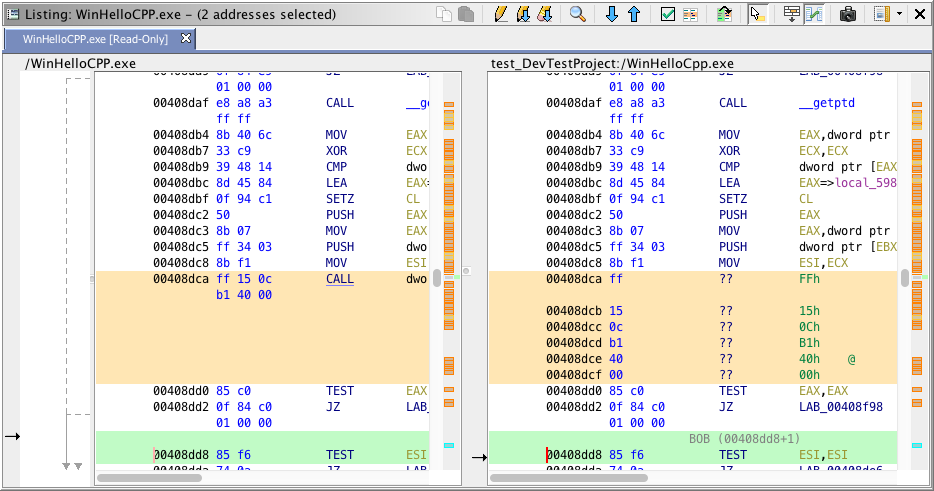Open the magnifying glass search tool
Screen dimensions: 934x491
pos(577,14)
